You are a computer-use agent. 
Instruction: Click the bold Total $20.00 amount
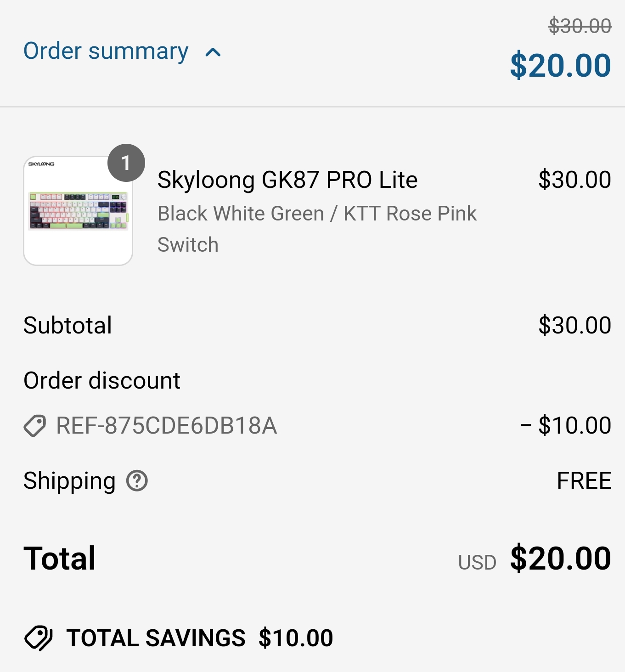click(x=560, y=559)
